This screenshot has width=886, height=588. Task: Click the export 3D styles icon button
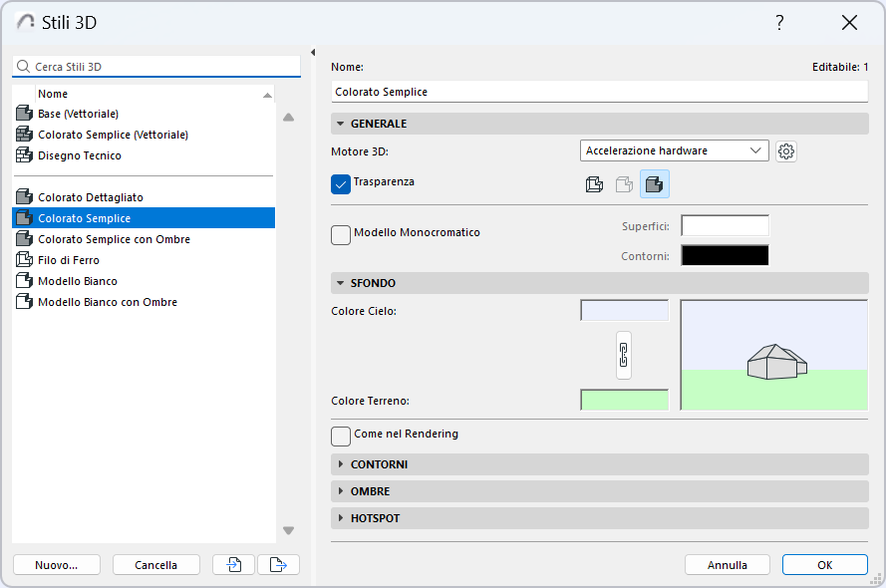click(278, 565)
